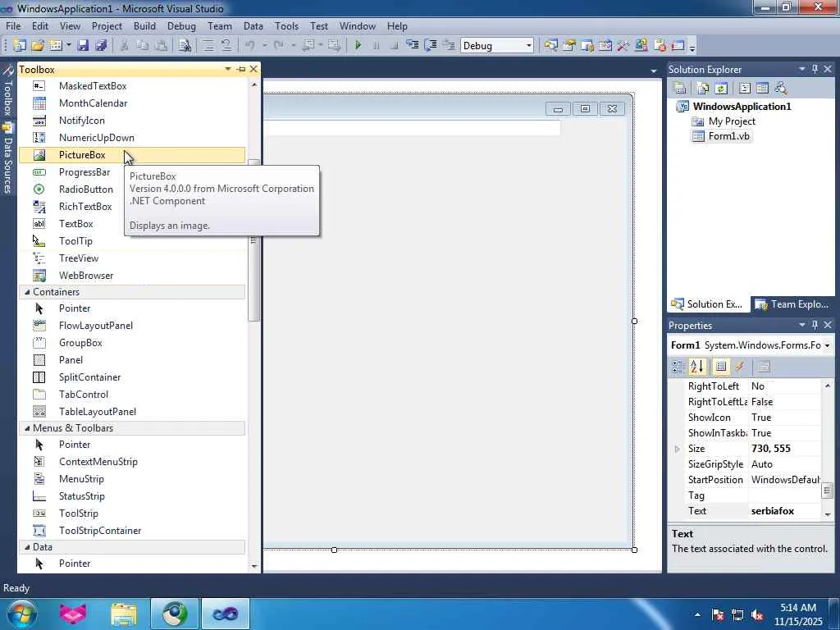The width and height of the screenshot is (840, 630).
Task: Select the ToolStripContainer control
Action: click(132, 531)
